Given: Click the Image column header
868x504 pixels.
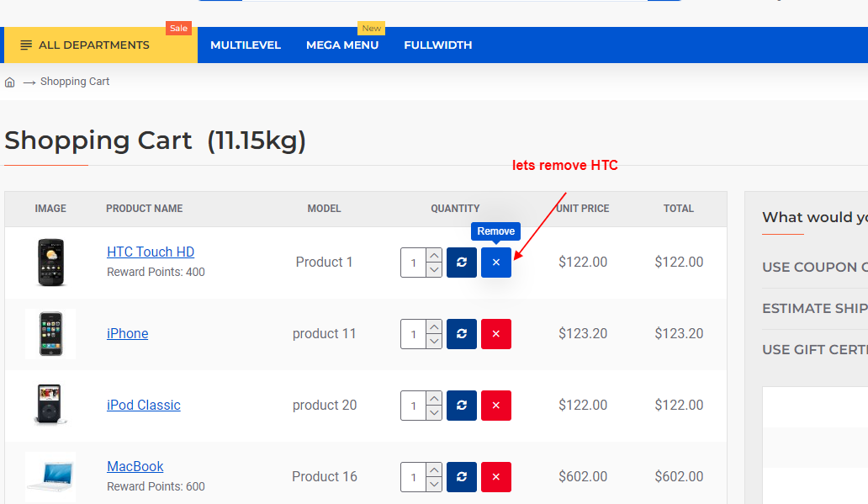Looking at the screenshot, I should click(50, 209).
